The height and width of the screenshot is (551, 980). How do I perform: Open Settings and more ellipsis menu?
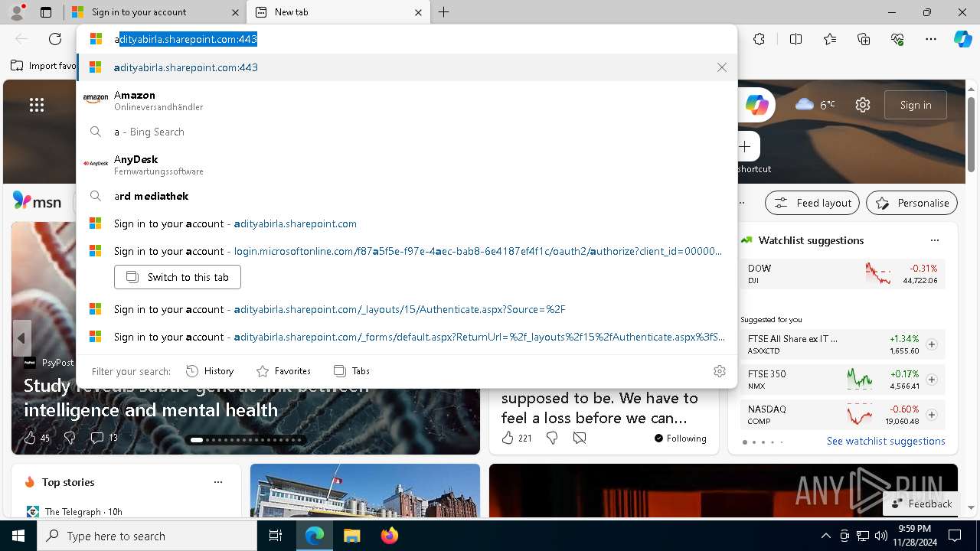coord(931,39)
